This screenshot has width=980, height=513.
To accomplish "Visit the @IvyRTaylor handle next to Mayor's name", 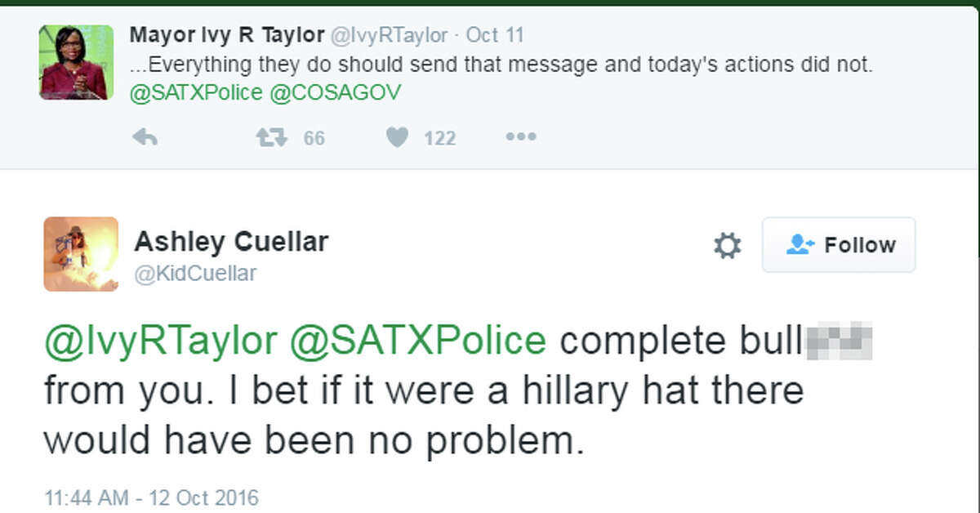I will pyautogui.click(x=388, y=35).
